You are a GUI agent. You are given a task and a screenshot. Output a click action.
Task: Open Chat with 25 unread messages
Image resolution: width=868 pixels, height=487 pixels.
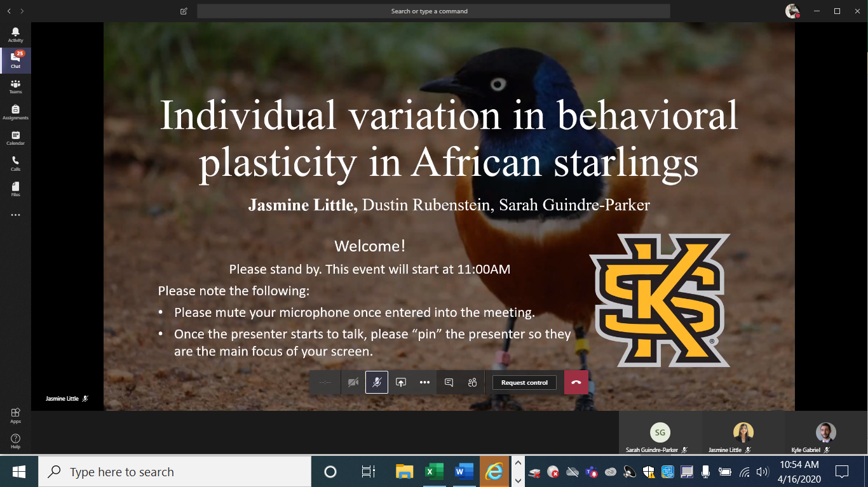(x=15, y=60)
